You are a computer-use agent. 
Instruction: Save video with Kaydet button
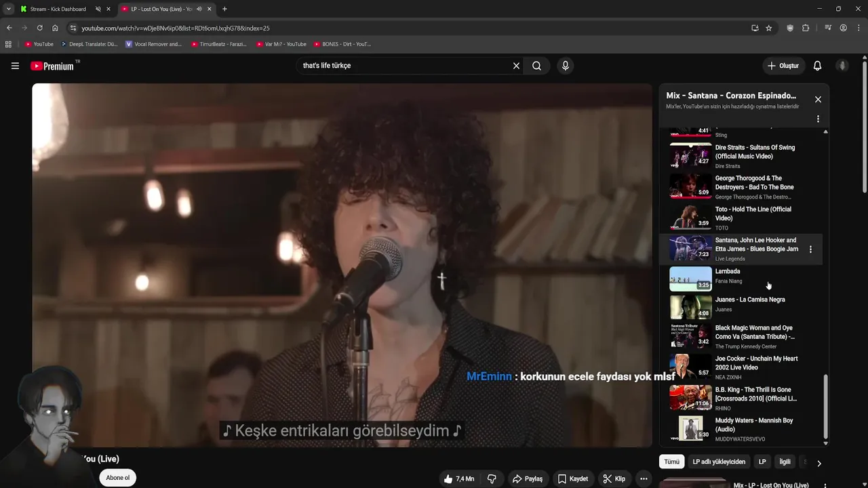(x=572, y=479)
